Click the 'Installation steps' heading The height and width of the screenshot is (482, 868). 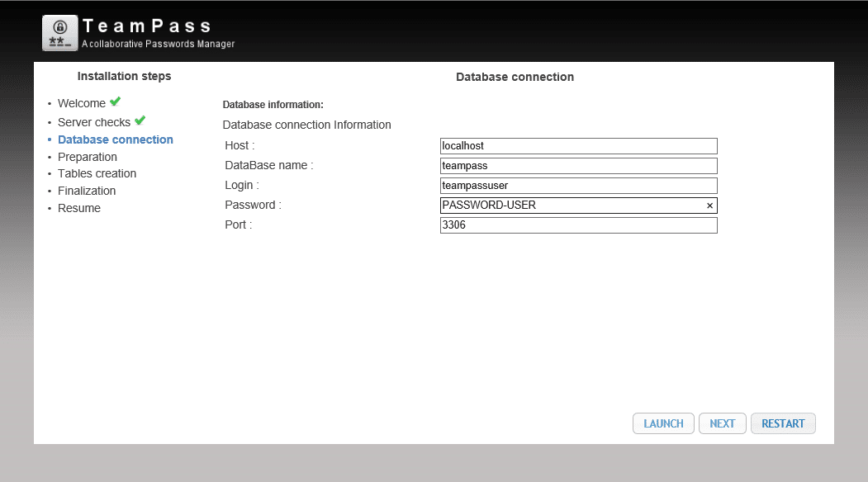coord(124,77)
